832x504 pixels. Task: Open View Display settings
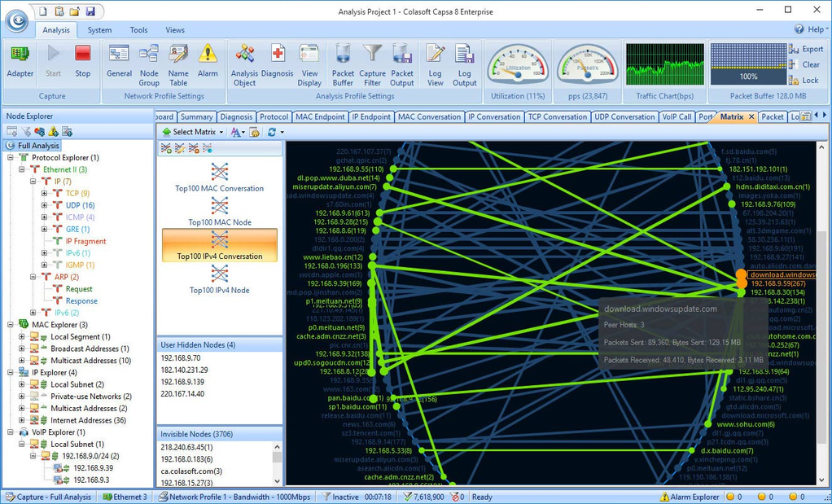point(309,65)
